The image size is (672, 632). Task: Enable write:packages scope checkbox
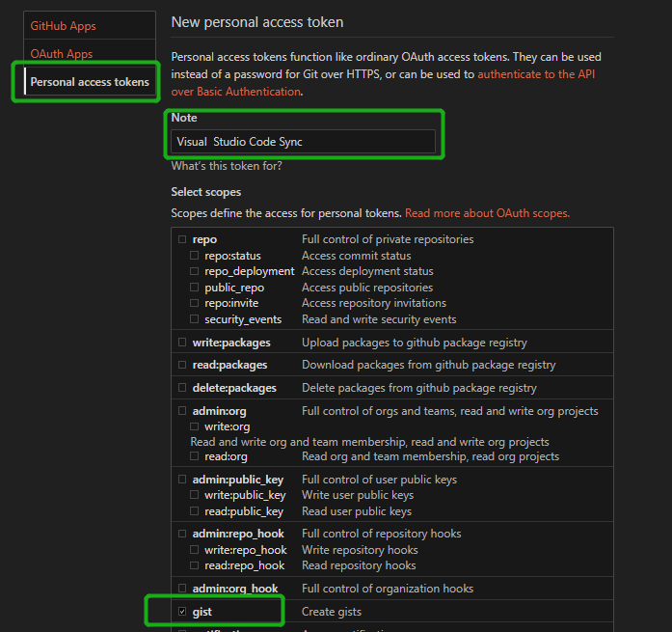(x=182, y=343)
